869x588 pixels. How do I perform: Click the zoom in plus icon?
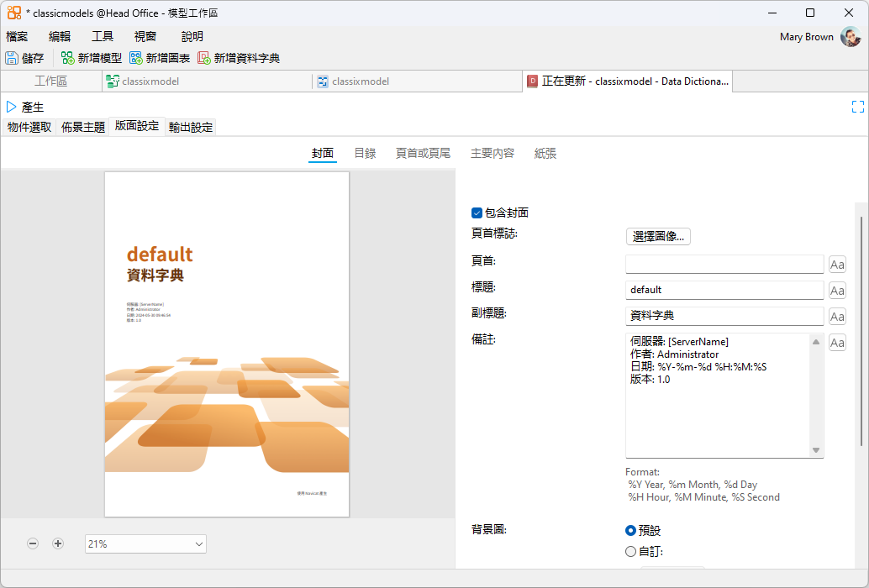(58, 543)
